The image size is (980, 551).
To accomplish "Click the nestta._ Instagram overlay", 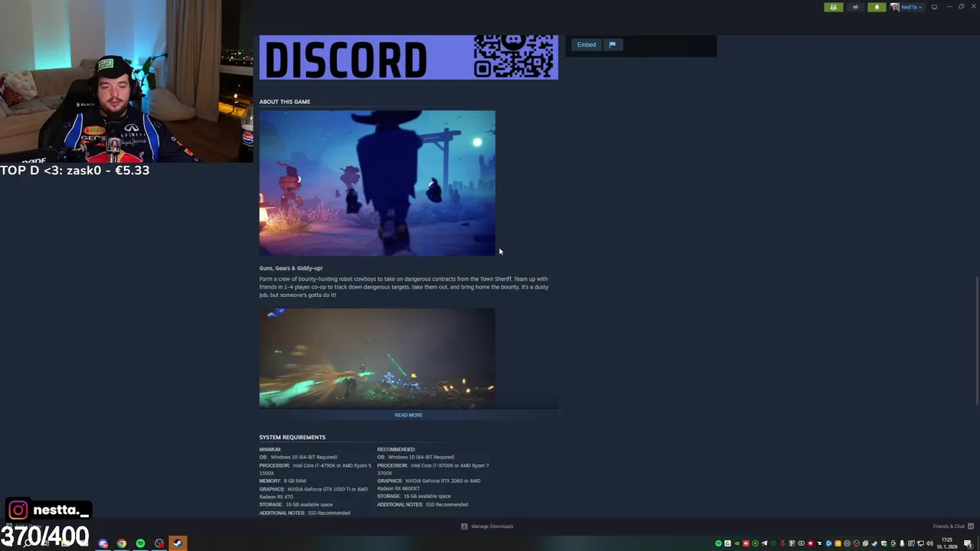I will 49,510.
